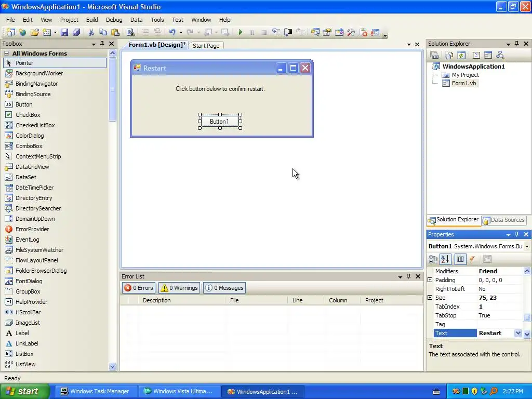Open Solution Explorer window position dropdown
The image size is (532, 399).
(508, 44)
